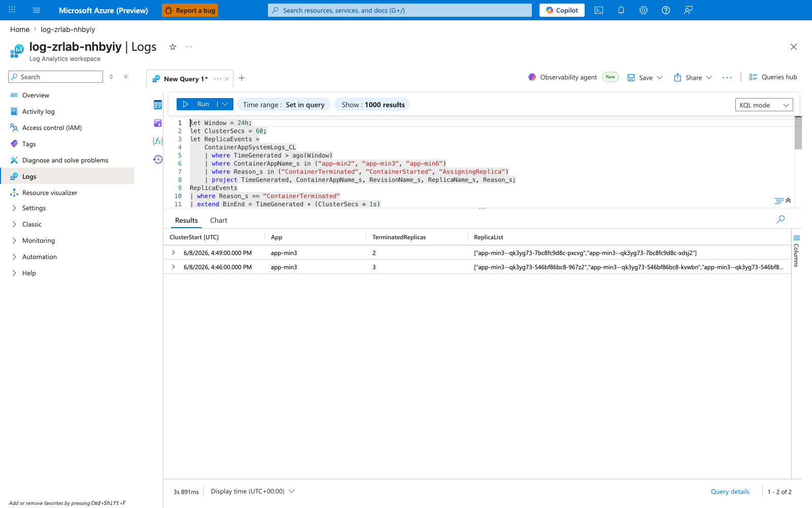Screen dimensions: 812x508
Task: Add a new query tab
Action: coord(242,78)
